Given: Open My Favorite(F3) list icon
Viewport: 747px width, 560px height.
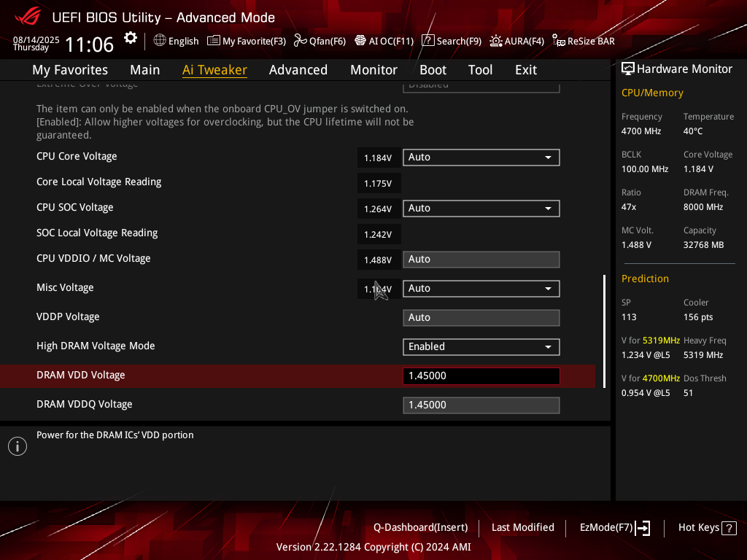Looking at the screenshot, I should click(214, 41).
